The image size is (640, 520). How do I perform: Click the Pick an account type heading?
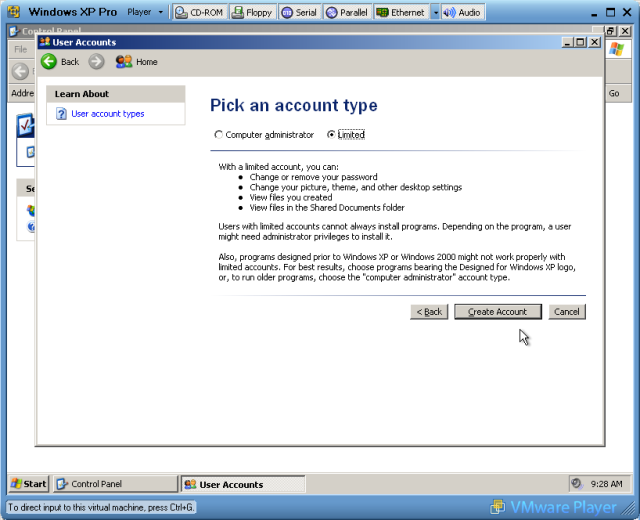click(x=293, y=105)
